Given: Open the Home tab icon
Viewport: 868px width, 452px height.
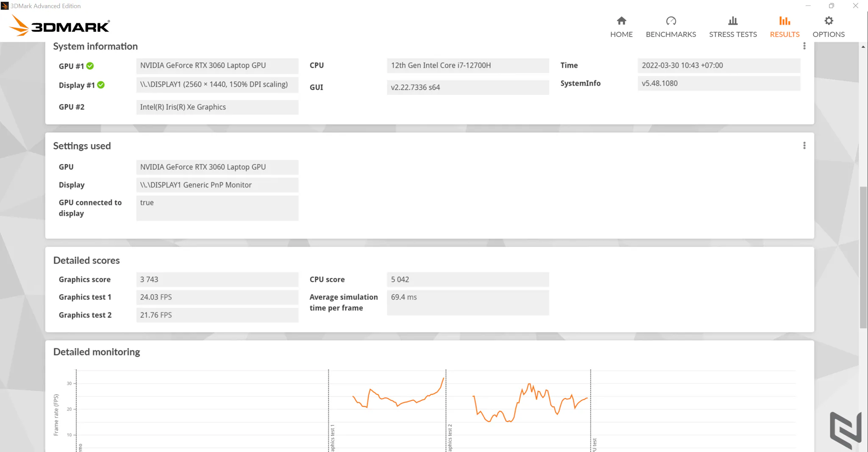Looking at the screenshot, I should [x=621, y=21].
